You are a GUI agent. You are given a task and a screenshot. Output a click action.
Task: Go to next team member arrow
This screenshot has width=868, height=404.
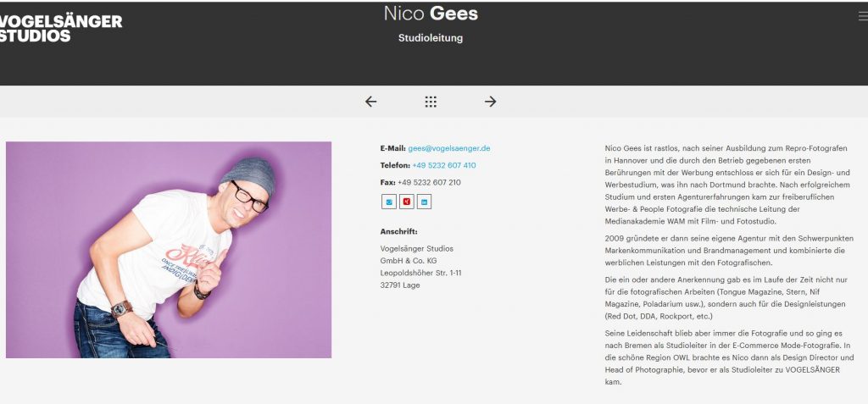click(490, 102)
